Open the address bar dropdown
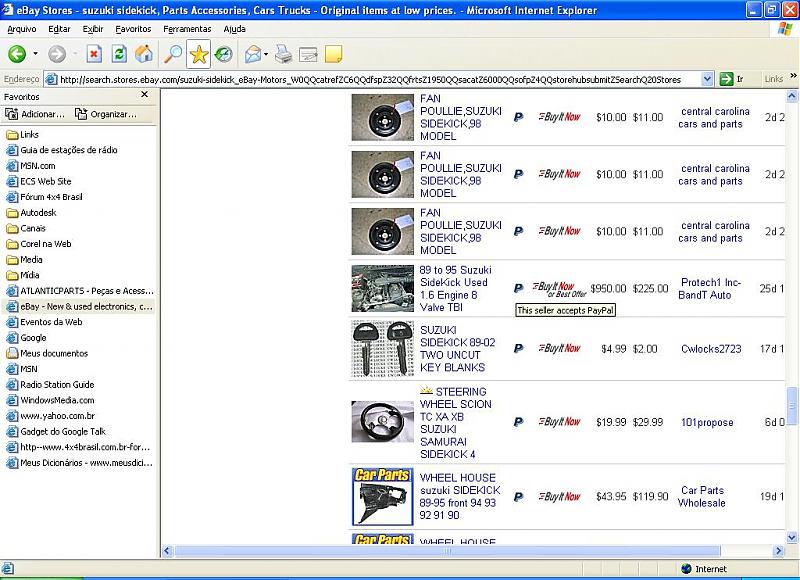800x580 pixels. [707, 79]
